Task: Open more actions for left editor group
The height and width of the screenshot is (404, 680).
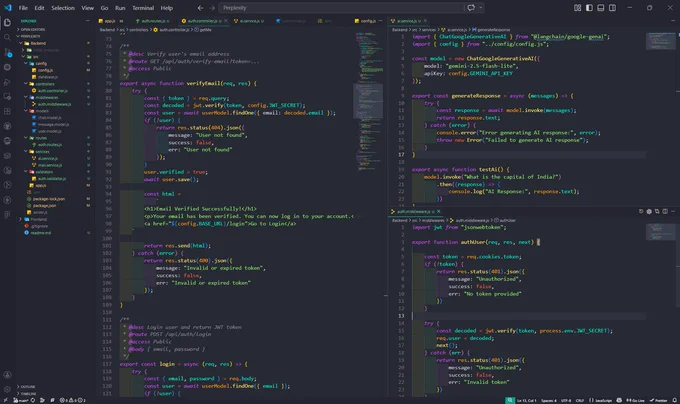Action: click(x=380, y=21)
